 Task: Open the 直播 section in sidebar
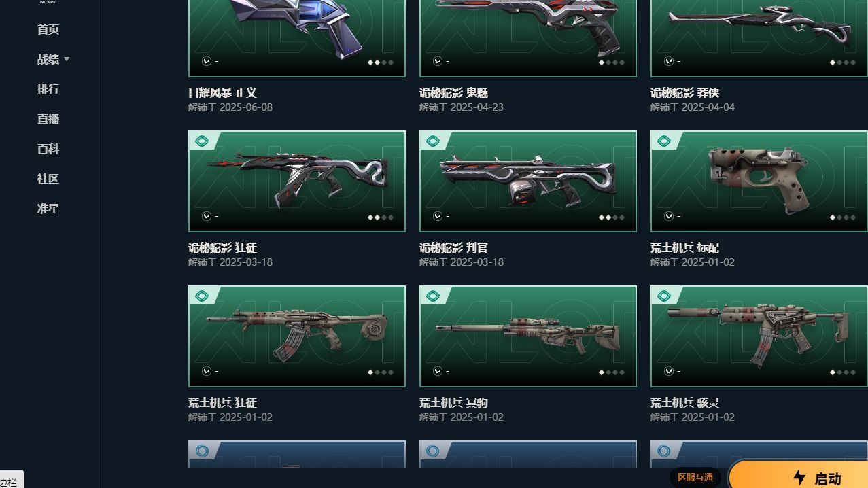coord(48,119)
